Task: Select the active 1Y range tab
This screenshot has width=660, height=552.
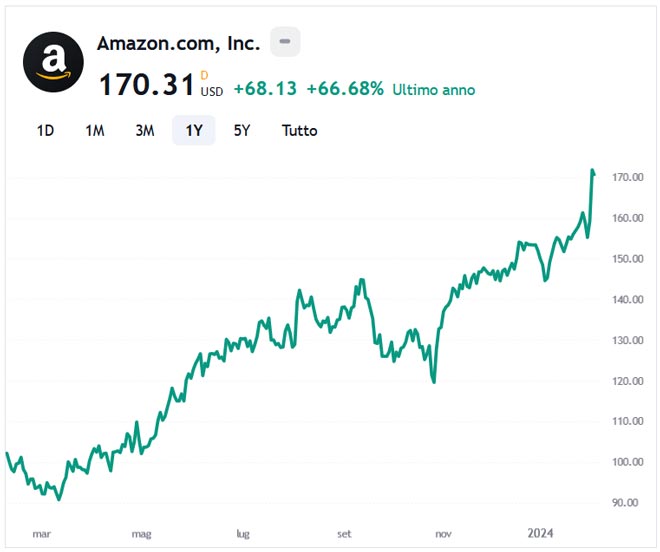Action: tap(193, 130)
